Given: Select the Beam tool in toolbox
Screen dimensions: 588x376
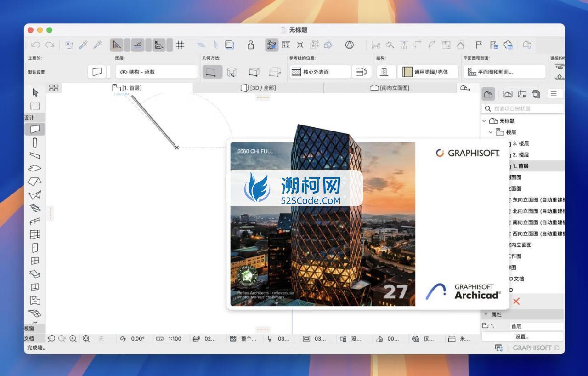Looking at the screenshot, I should pyautogui.click(x=35, y=155).
